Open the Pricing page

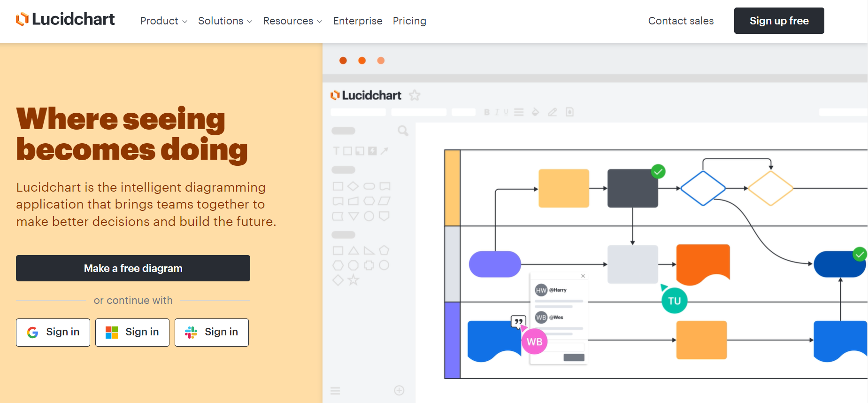tap(409, 21)
